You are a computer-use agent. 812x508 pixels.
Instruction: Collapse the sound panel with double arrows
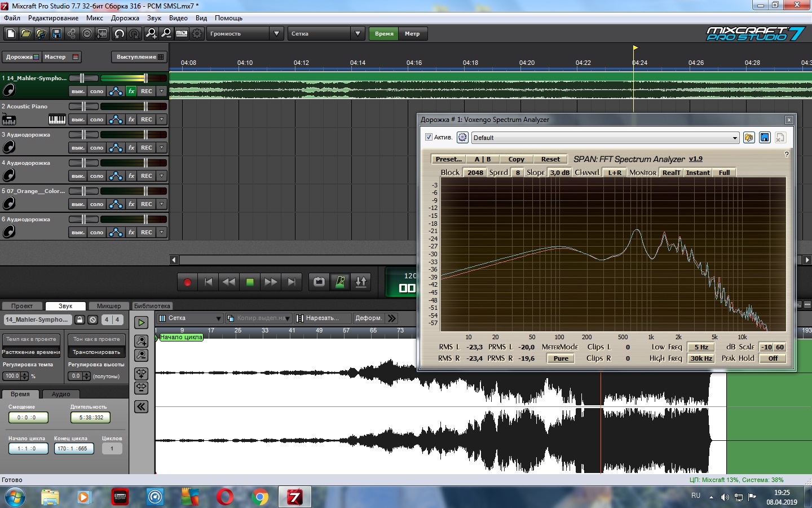pyautogui.click(x=141, y=406)
